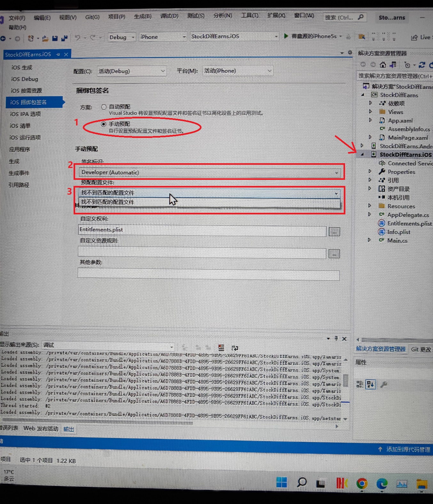Click the categorized view icon in Properties
Image resolution: width=433 pixels, height=504 pixels.
[x=360, y=384]
